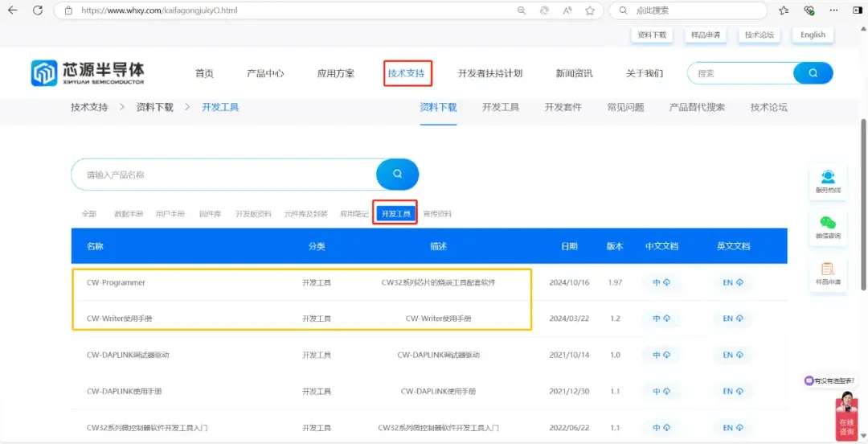Click the top 样品申请 button
This screenshot has width=868, height=444.
click(706, 35)
